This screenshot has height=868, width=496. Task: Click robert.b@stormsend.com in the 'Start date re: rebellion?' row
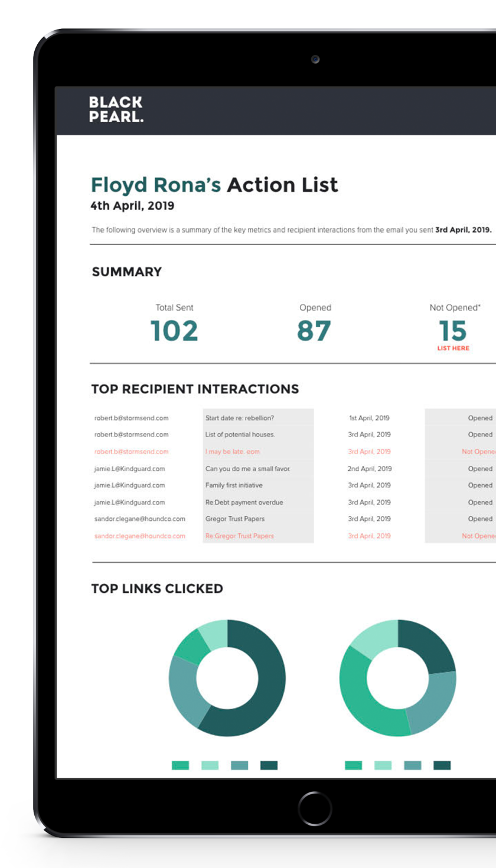[x=132, y=418]
